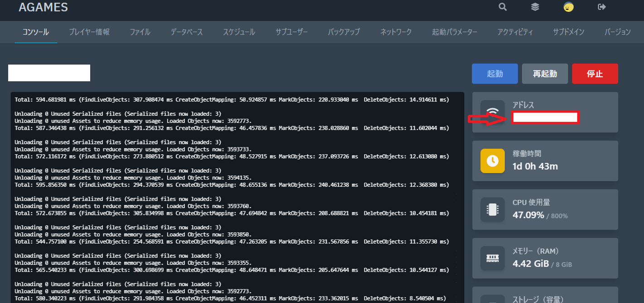Click the server address field

545,118
